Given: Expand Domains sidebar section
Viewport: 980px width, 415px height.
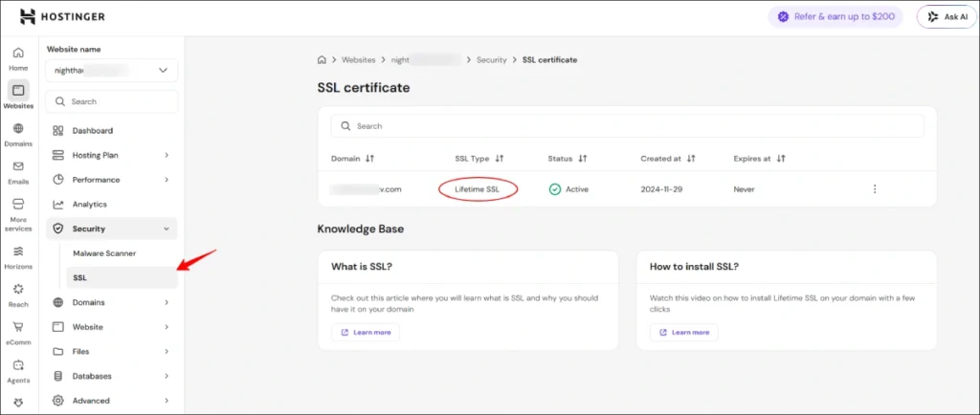Looking at the screenshot, I should click(x=112, y=302).
